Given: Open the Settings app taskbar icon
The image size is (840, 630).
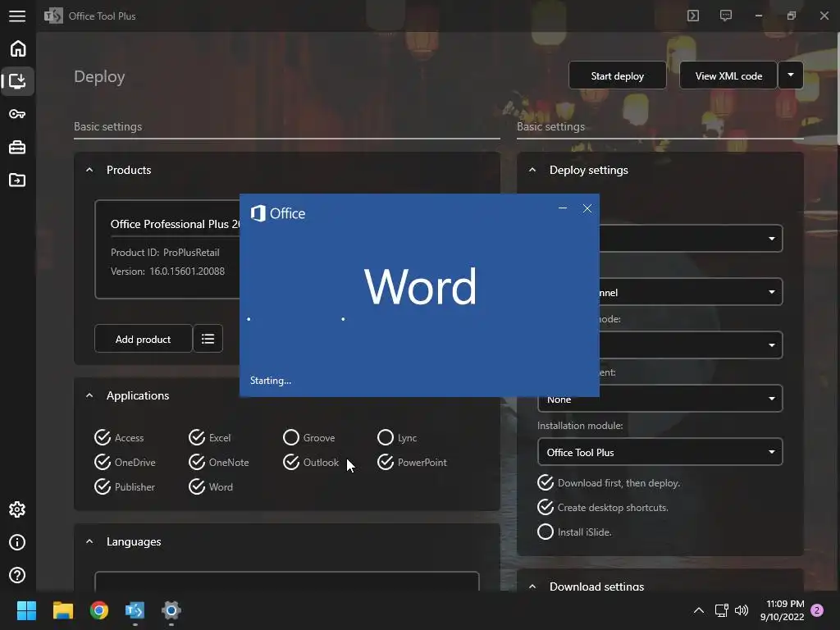Looking at the screenshot, I should pyautogui.click(x=171, y=610).
